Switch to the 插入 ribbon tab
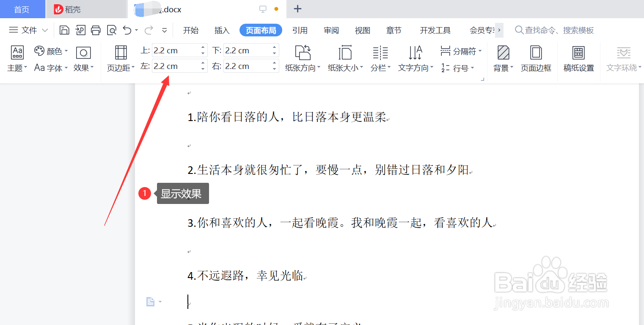The width and height of the screenshot is (644, 325). point(222,30)
